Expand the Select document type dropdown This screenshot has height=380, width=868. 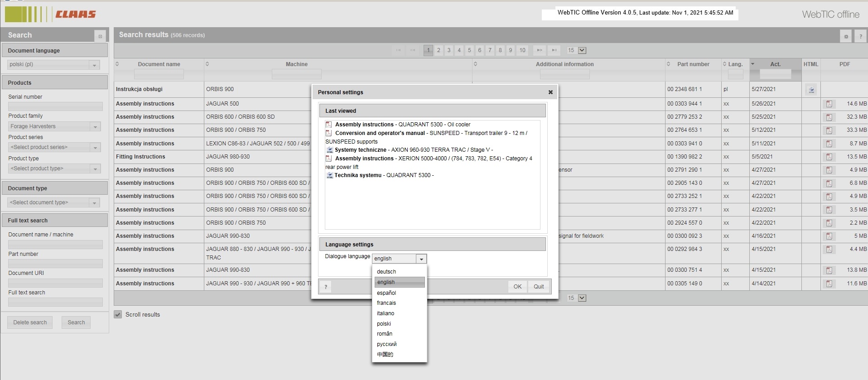[x=94, y=203]
